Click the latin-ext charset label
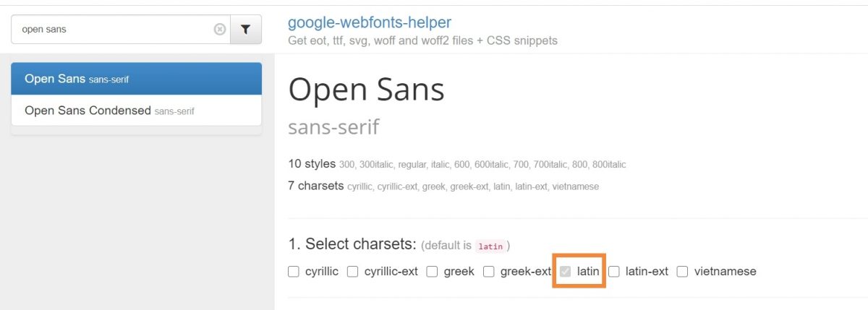This screenshot has width=868, height=310. (x=647, y=272)
